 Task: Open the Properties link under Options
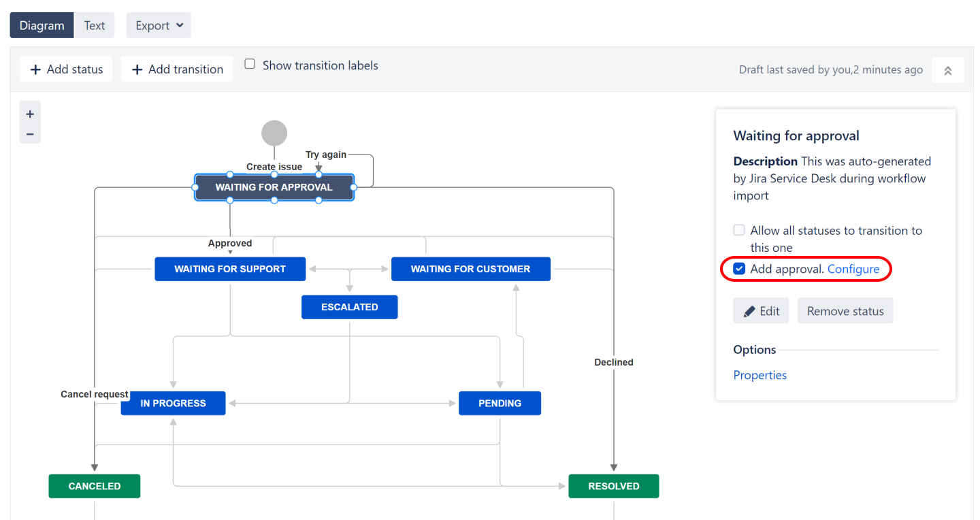coord(759,375)
